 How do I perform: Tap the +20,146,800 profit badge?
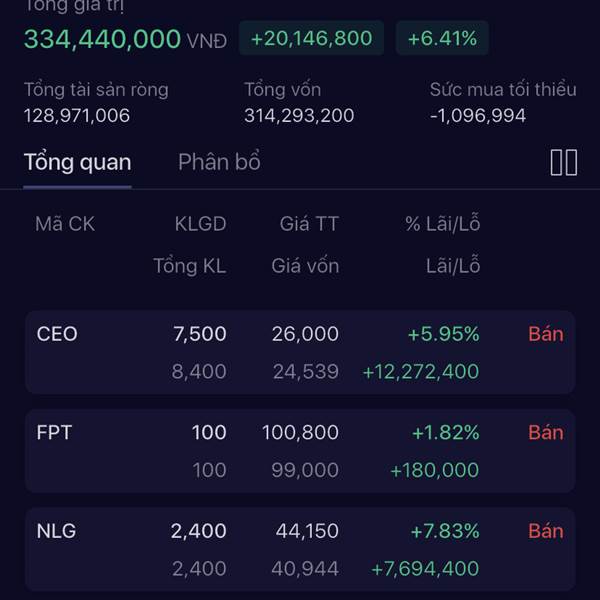pos(311,38)
